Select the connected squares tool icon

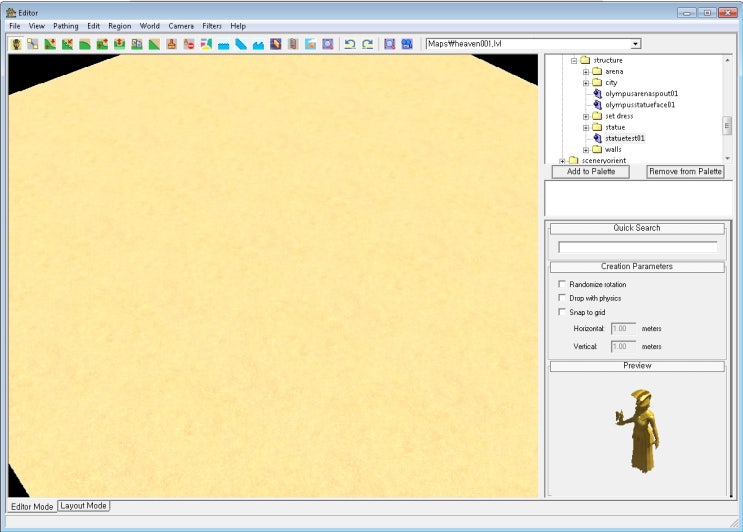33,44
